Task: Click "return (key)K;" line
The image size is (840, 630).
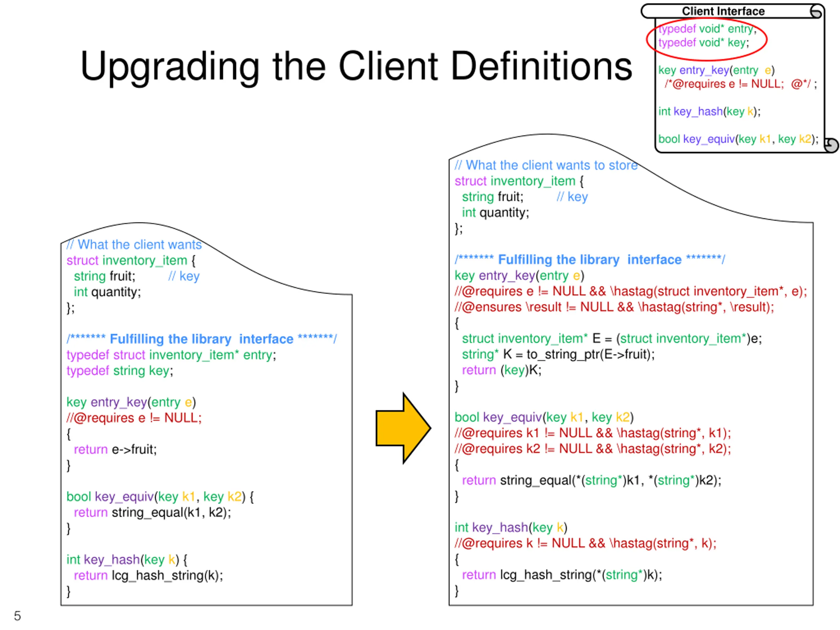Action: (502, 370)
